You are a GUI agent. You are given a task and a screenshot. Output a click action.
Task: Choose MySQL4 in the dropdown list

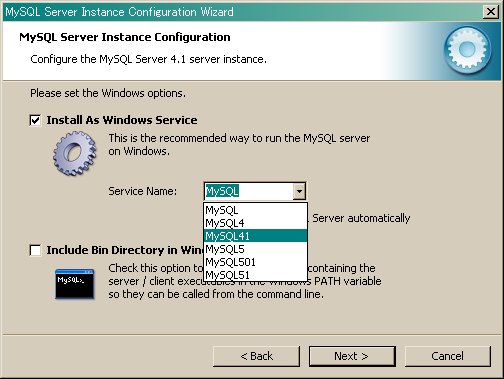tap(255, 223)
